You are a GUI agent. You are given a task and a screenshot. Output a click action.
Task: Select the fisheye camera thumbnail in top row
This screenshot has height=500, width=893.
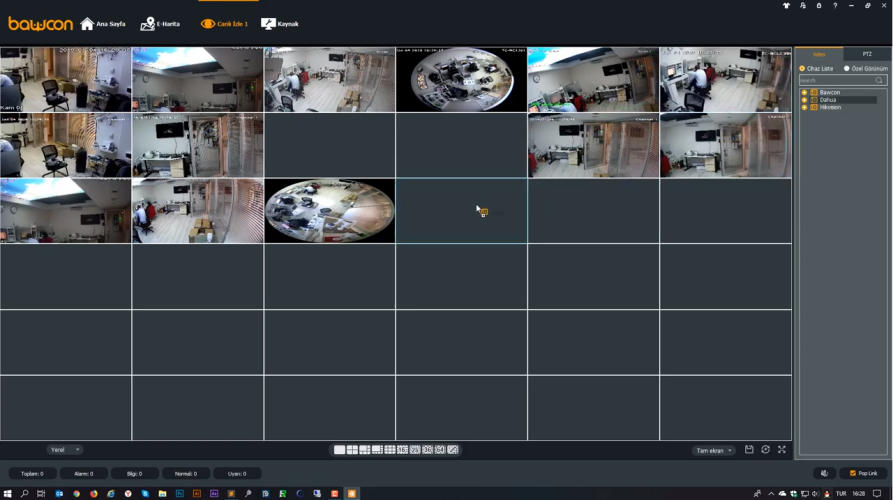pos(461,79)
